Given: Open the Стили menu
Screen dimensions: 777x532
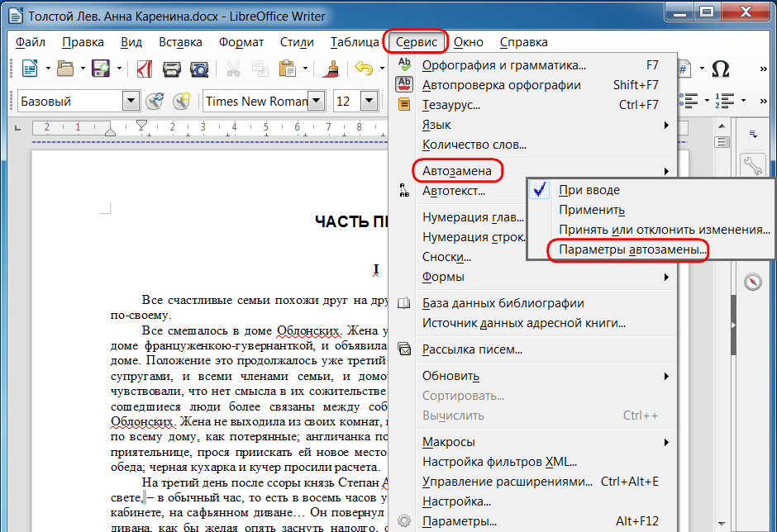Looking at the screenshot, I should pos(297,42).
